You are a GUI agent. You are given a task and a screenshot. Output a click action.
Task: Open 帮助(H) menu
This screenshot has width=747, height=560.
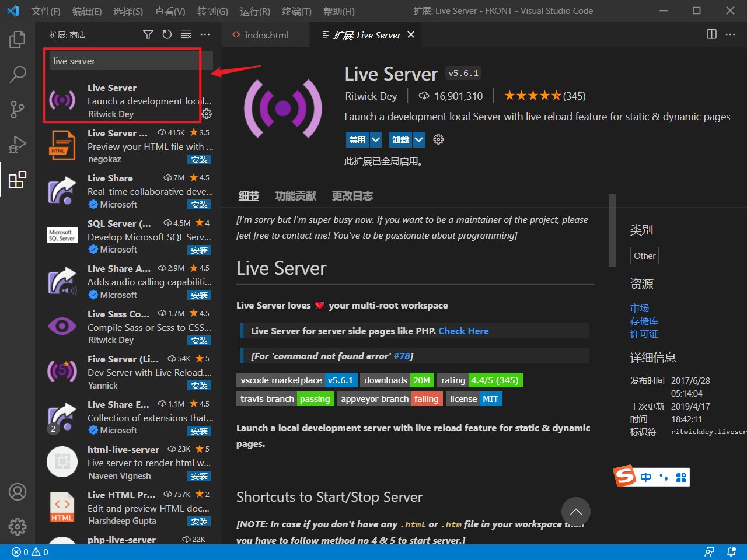338,11
